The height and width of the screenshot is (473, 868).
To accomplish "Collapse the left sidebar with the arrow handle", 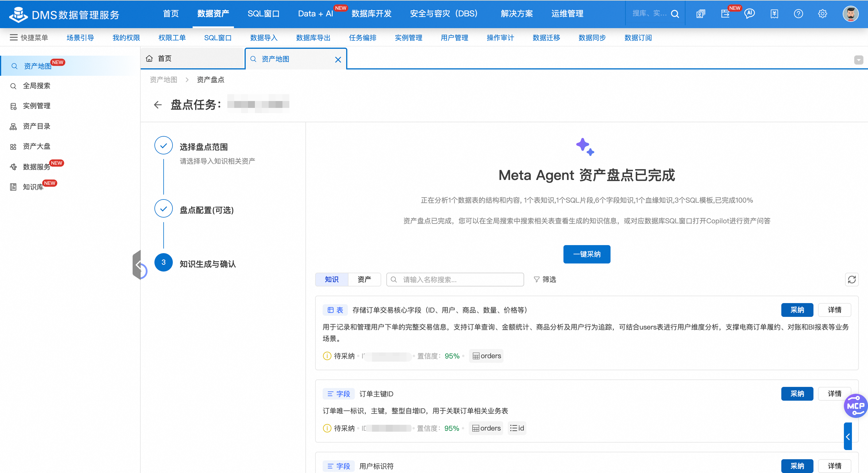I will point(137,265).
